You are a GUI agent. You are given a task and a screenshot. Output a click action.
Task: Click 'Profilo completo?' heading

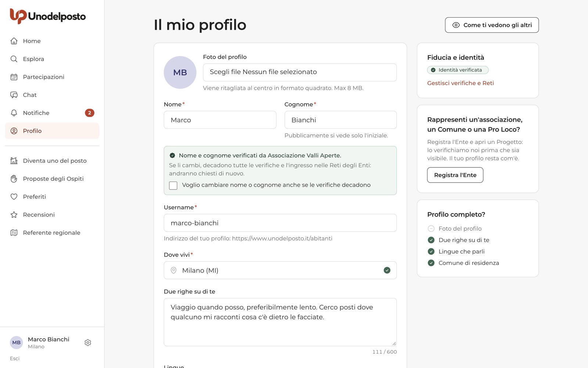(x=456, y=215)
